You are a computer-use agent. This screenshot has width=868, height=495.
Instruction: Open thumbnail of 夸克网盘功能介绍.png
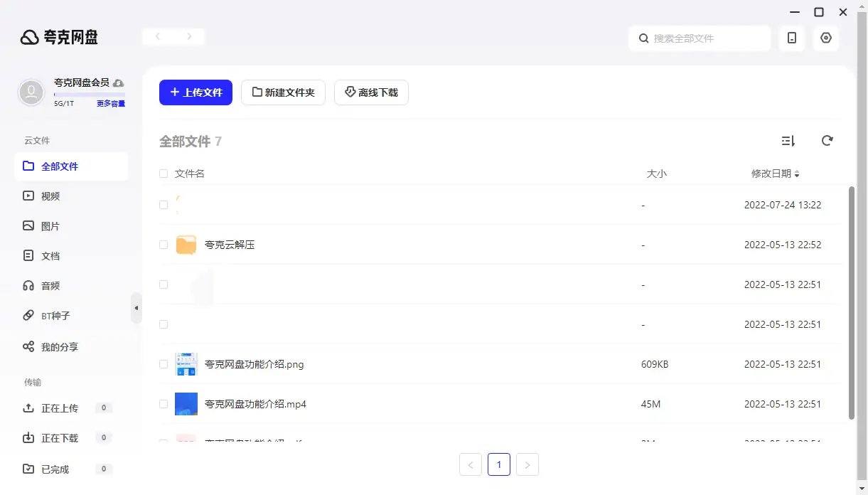tap(186, 364)
